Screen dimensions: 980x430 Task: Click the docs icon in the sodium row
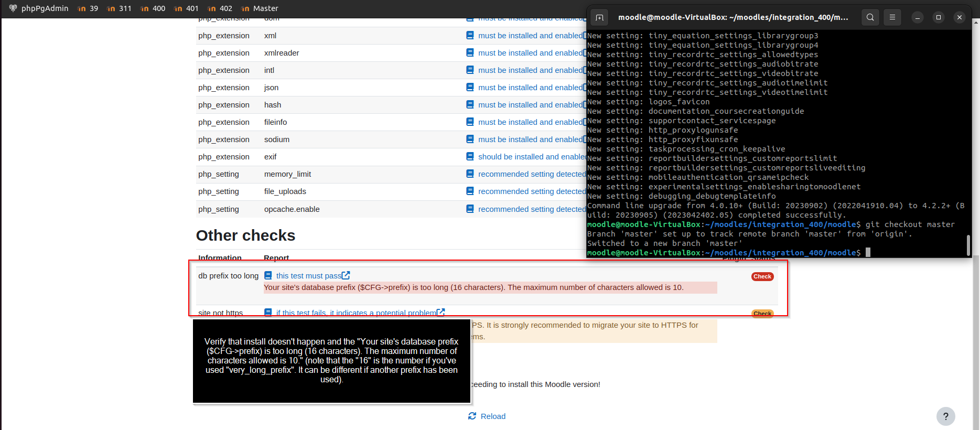pos(470,139)
